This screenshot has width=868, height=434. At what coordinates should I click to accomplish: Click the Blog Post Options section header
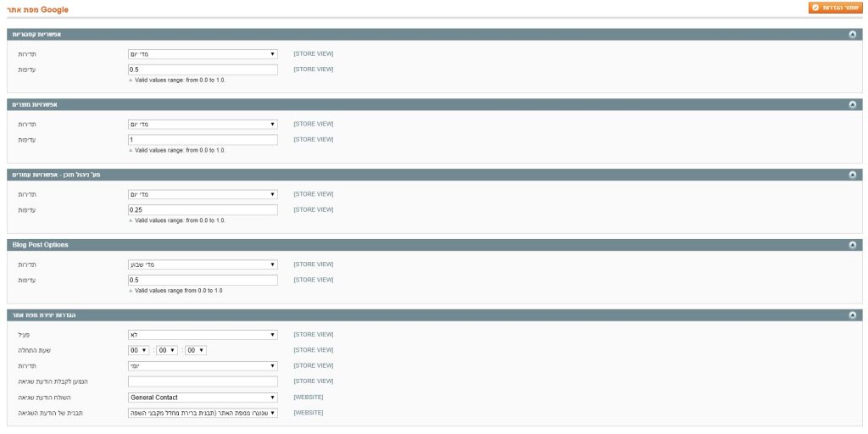(x=424, y=245)
